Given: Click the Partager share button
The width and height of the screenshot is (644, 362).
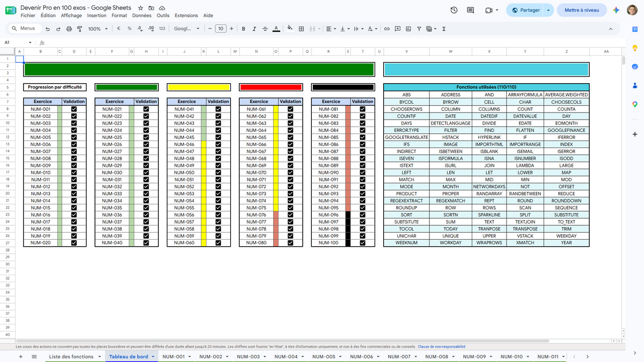Looking at the screenshot, I should point(525,10).
